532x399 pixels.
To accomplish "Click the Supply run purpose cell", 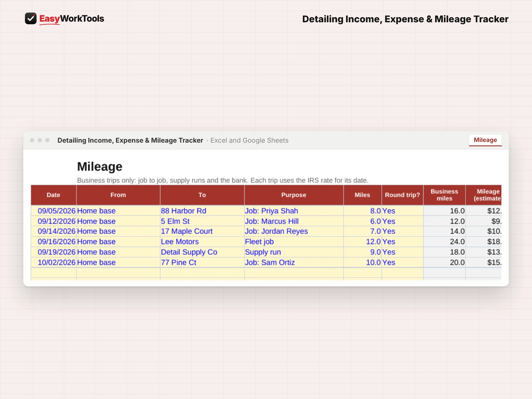I will (x=294, y=252).
